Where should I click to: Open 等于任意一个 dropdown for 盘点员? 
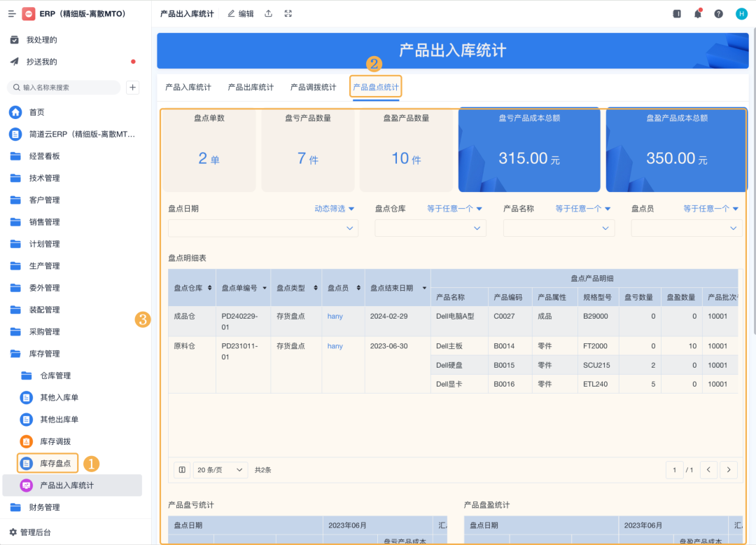pos(711,208)
